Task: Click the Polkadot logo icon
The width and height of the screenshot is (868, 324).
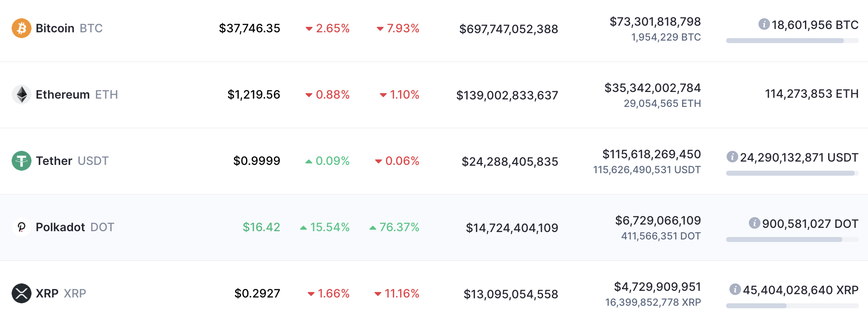Action: (22, 227)
